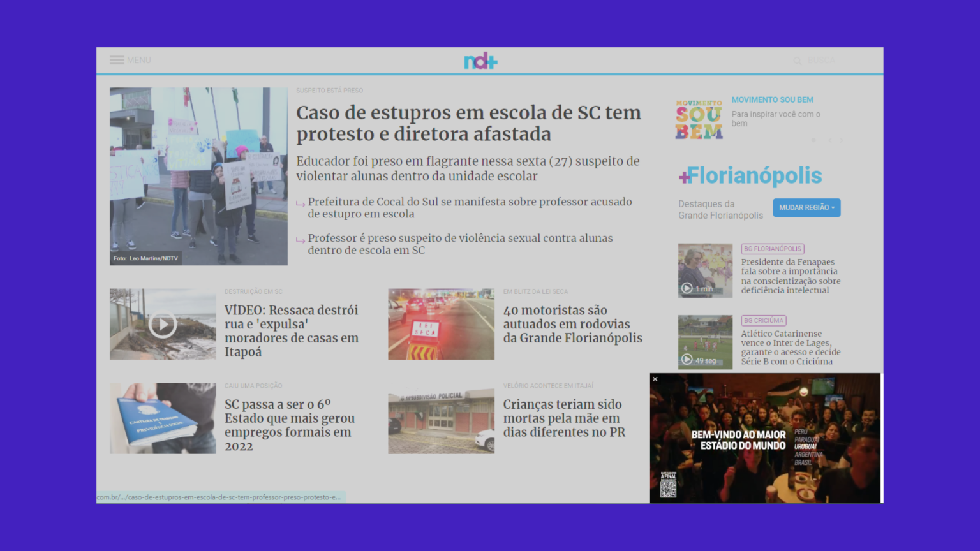This screenshot has width=980, height=551.
Task: Play the Ressaca em Itapoá video
Action: (163, 324)
